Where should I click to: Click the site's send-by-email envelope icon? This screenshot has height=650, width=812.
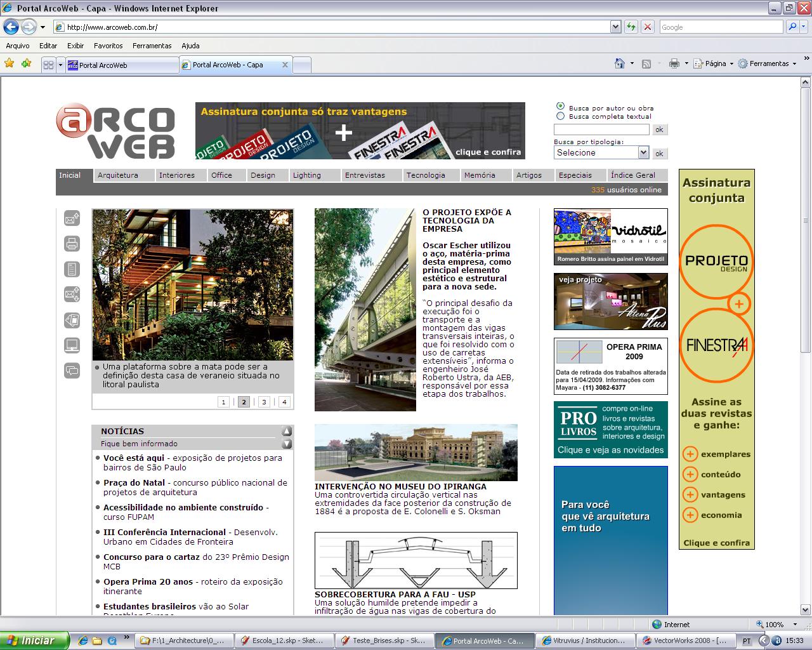72,218
